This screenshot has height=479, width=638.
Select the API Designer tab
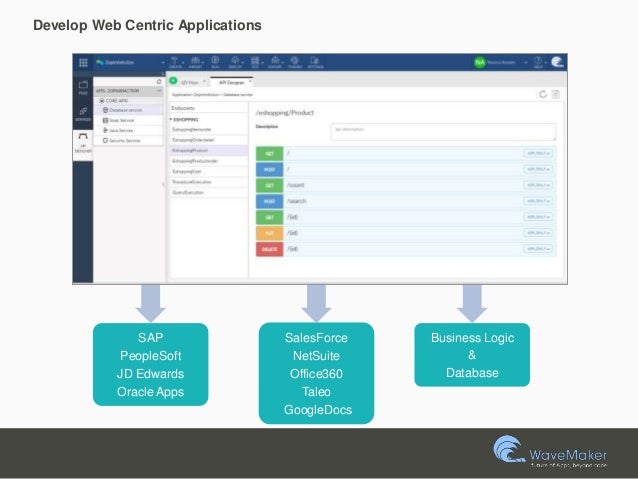click(x=232, y=82)
